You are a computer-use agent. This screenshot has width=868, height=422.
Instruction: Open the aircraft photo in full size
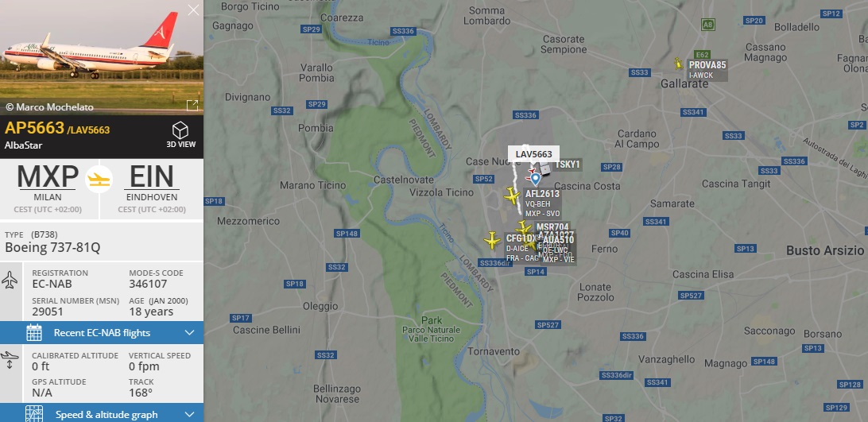pos(192,105)
